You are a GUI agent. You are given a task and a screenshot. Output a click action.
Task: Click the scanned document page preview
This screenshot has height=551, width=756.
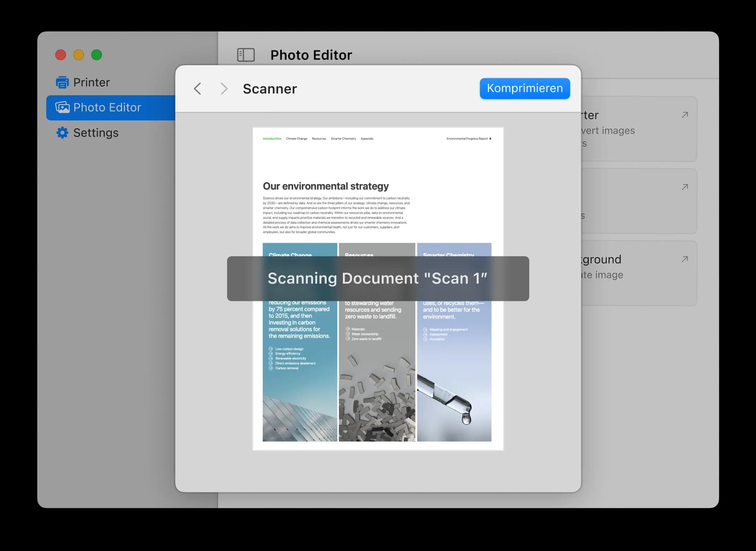pos(378,289)
